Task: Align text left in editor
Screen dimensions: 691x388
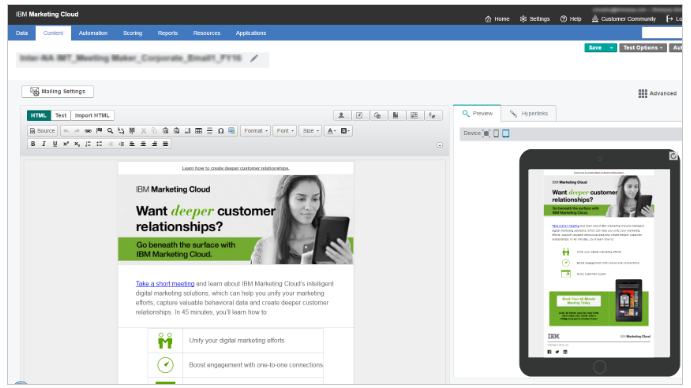Action: click(132, 144)
